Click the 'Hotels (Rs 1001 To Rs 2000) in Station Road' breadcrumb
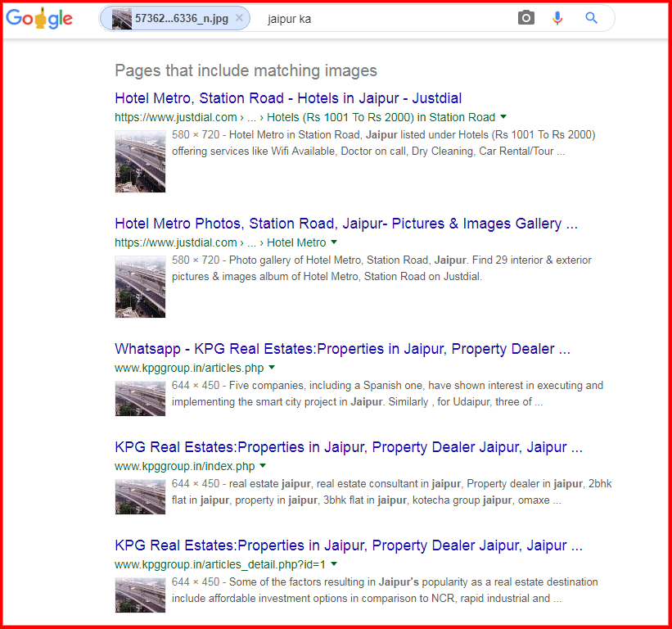The image size is (672, 629). tap(381, 117)
